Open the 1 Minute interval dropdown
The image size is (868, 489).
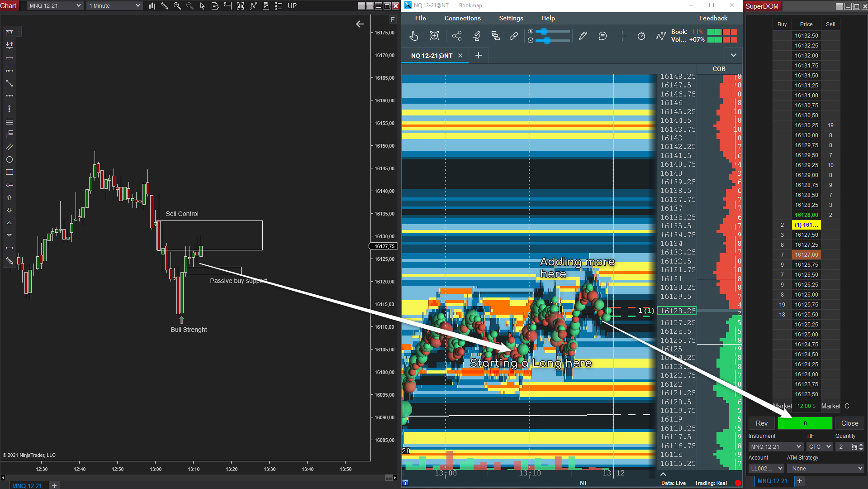click(x=114, y=6)
